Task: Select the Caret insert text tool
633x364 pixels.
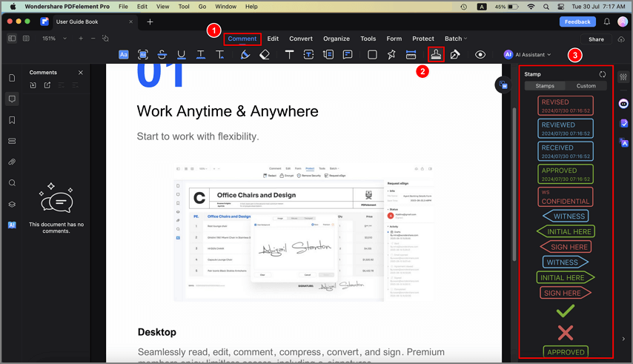Action: click(220, 54)
